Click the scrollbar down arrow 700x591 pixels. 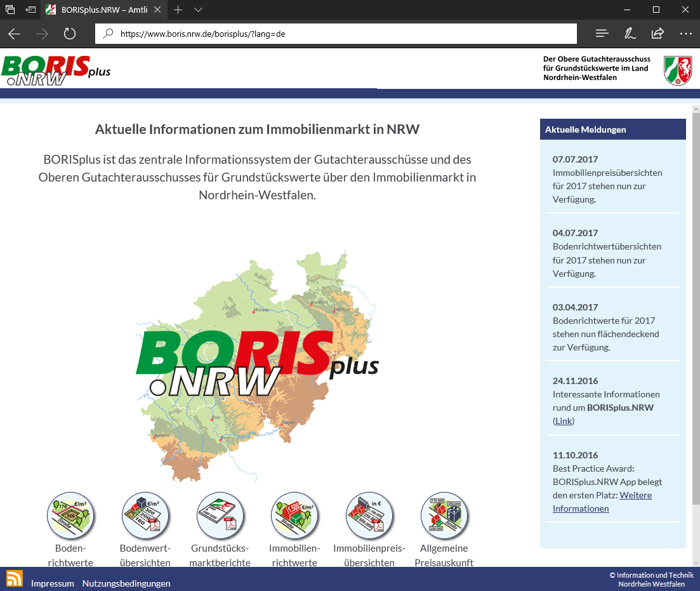pyautogui.click(x=696, y=563)
